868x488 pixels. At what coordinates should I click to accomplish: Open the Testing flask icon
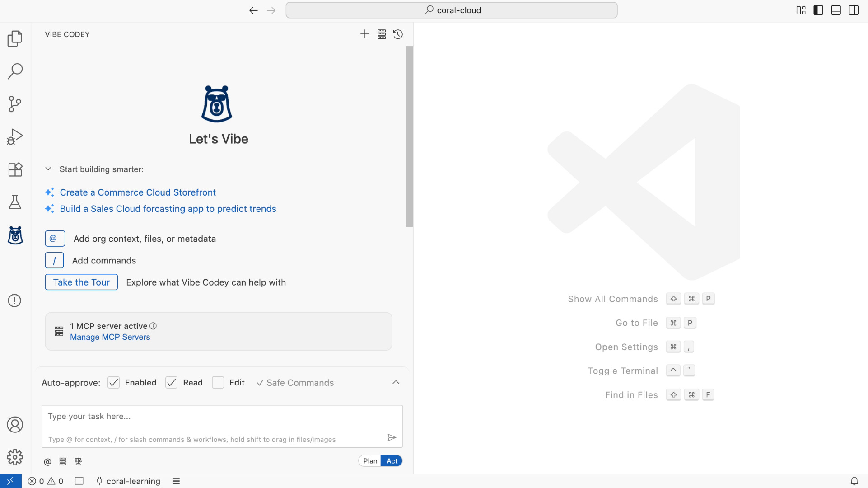click(15, 202)
